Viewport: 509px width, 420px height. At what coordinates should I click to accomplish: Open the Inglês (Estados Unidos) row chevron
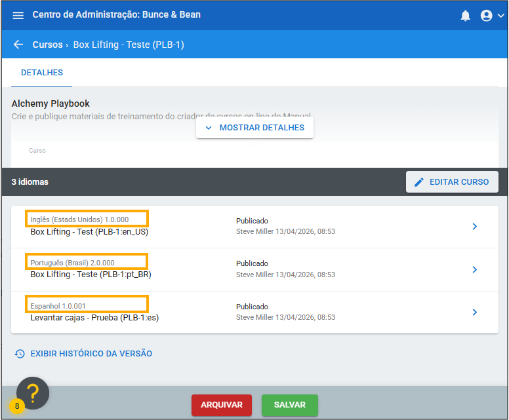click(x=475, y=227)
